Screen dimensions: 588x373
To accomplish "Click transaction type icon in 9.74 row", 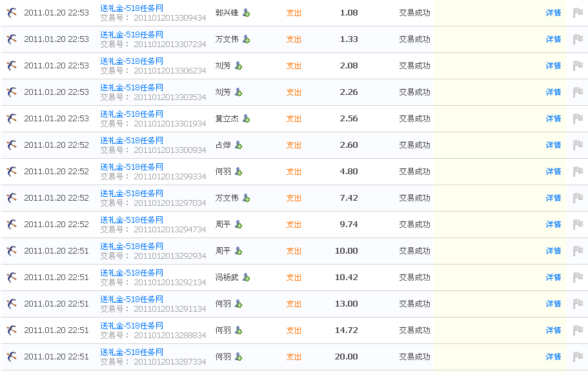I will [12, 225].
